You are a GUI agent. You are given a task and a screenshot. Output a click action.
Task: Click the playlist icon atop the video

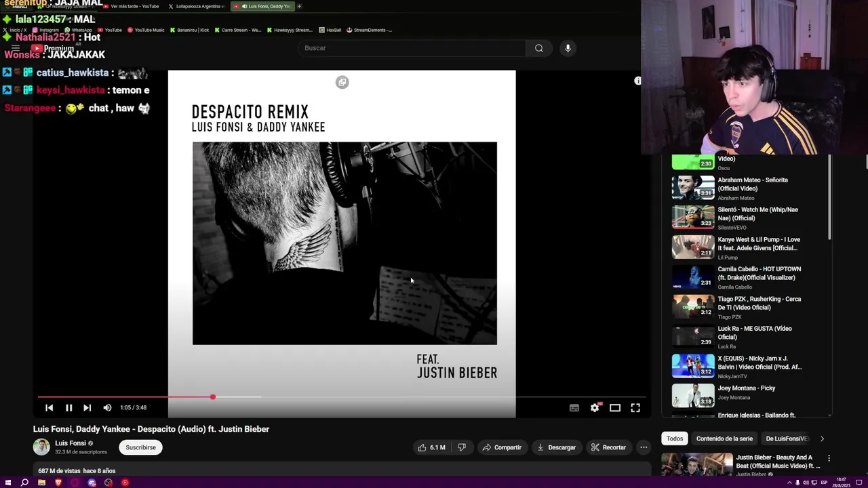click(x=342, y=82)
